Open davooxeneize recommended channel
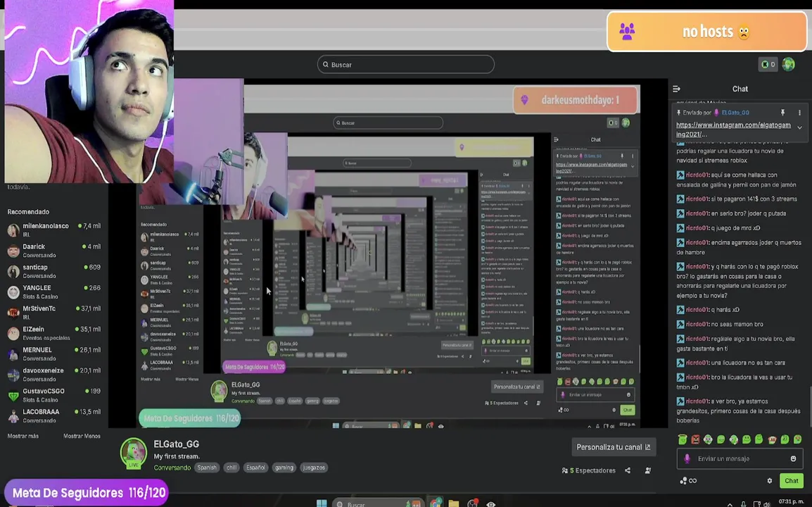This screenshot has width=812, height=507. [54, 375]
